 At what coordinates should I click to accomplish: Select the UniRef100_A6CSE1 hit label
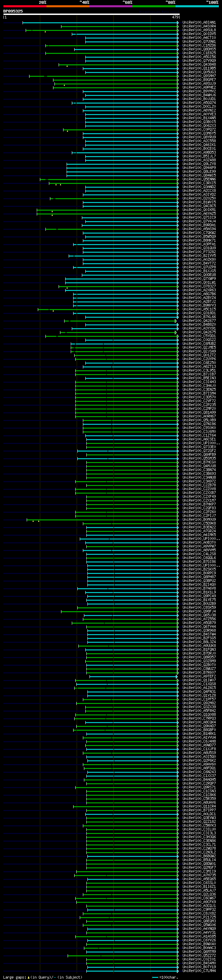pyautogui.click(x=199, y=439)
